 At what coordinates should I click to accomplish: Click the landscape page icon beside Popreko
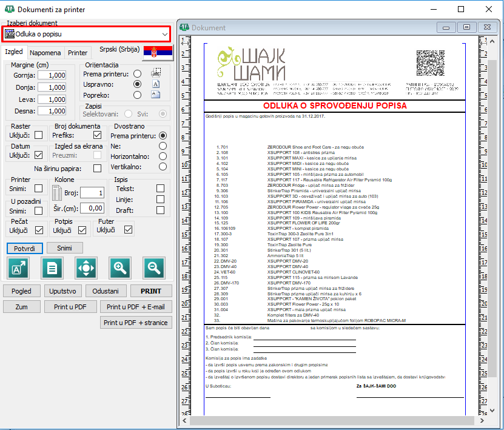[x=156, y=95]
